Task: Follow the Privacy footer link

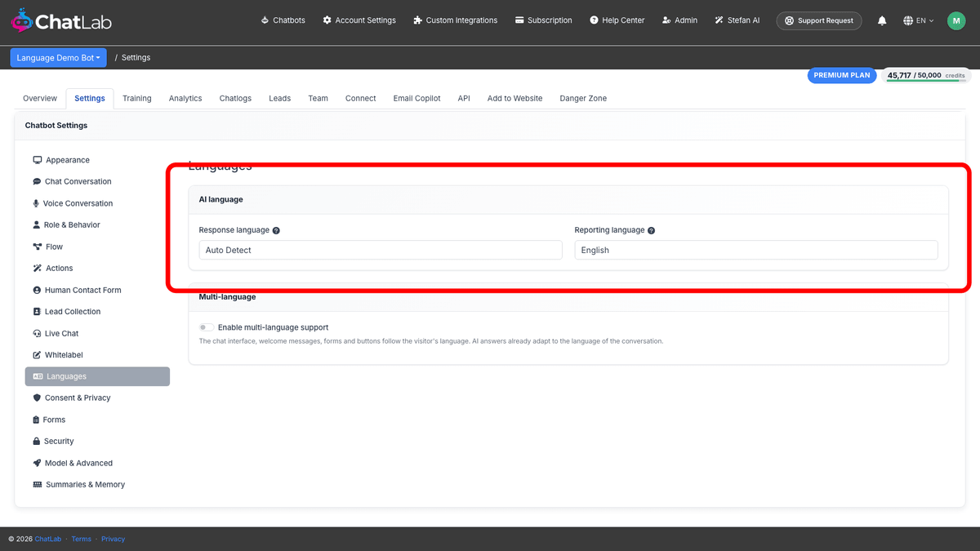Action: tap(114, 539)
